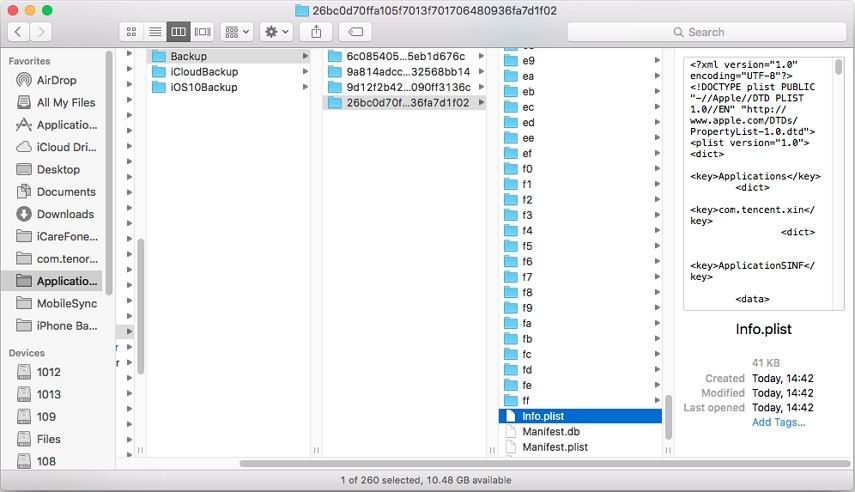Open the Action gear menu

point(276,32)
